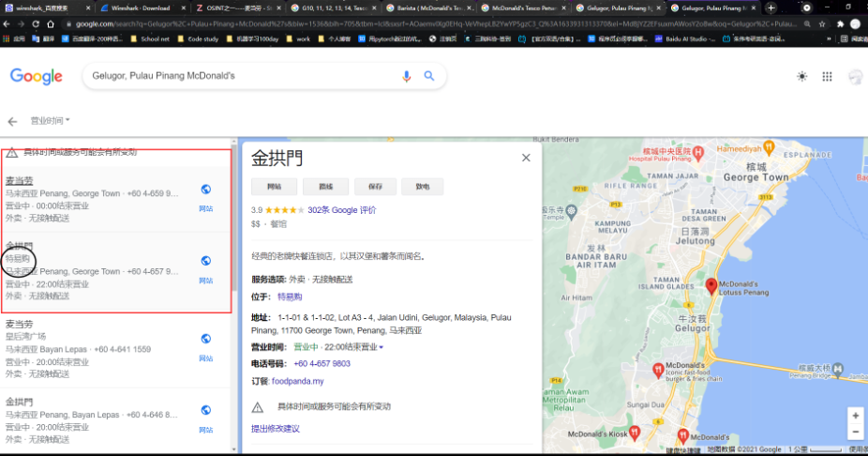Screen dimensions: 868x456
Task: Open the browser extensions puzzle icon
Action: (x=840, y=24)
